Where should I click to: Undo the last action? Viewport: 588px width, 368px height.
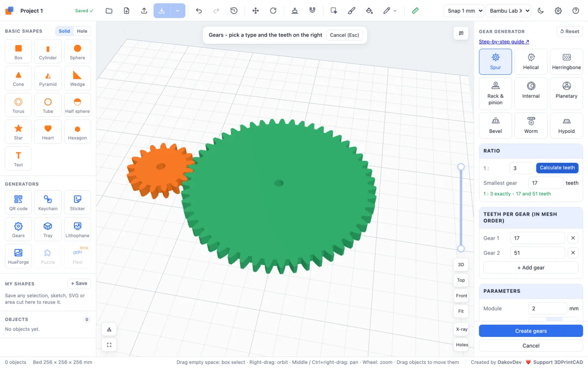tap(199, 11)
